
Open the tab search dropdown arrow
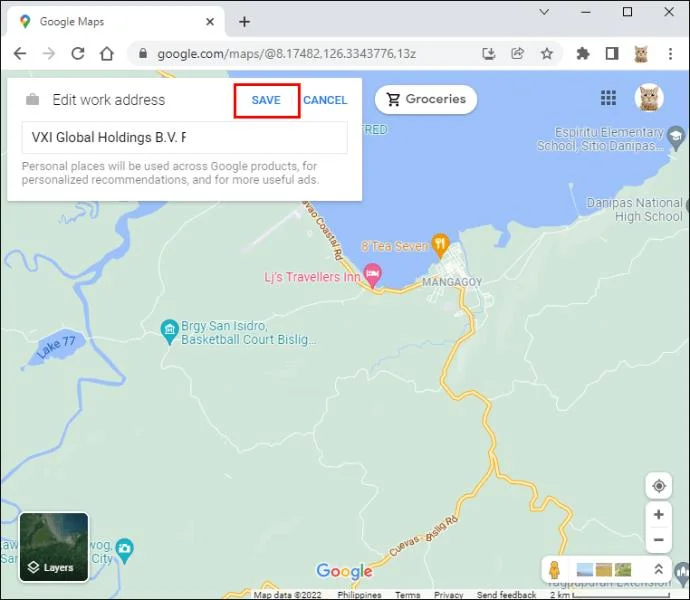click(544, 12)
